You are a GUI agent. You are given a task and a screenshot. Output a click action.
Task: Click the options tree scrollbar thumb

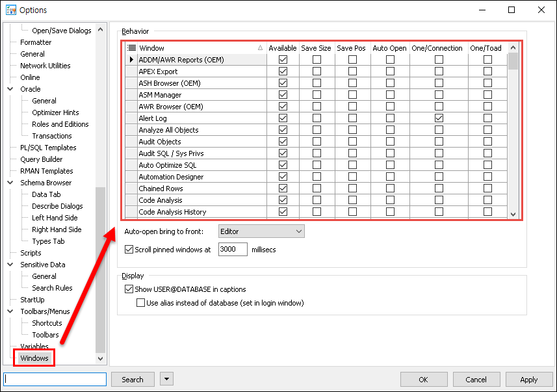point(101,270)
